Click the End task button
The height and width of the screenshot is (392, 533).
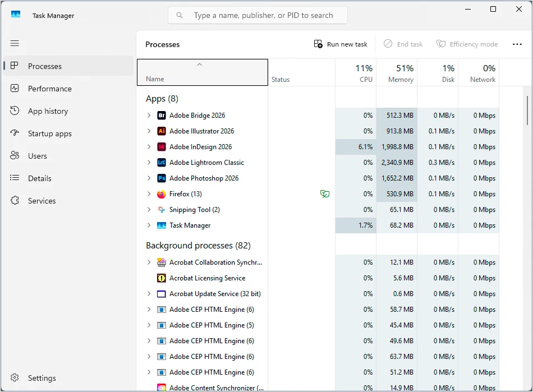(403, 44)
